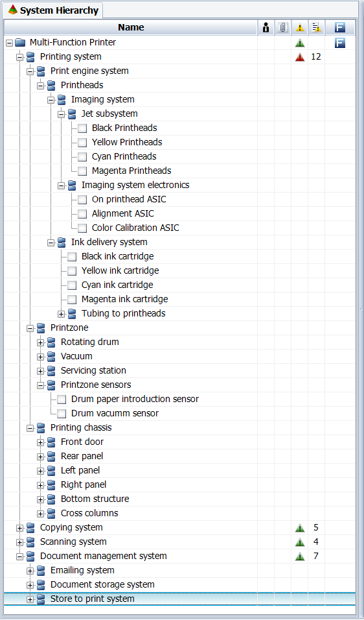Click the Name column header

[x=131, y=28]
